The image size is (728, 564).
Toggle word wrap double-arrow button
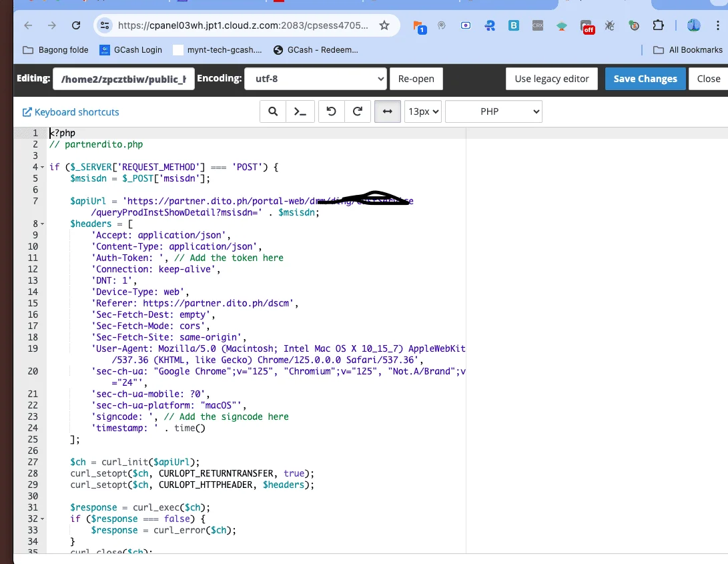click(x=388, y=111)
